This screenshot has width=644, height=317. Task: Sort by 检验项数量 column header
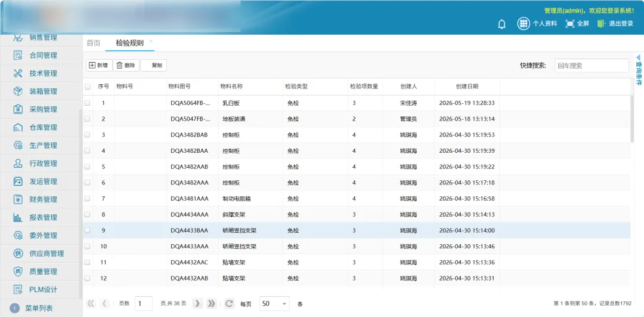365,87
